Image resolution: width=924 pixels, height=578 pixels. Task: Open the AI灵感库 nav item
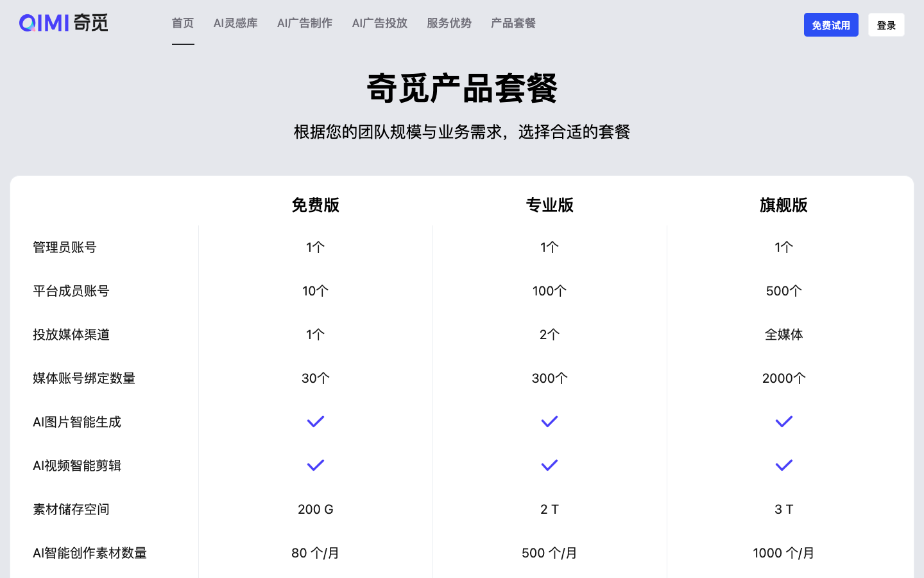click(x=235, y=23)
